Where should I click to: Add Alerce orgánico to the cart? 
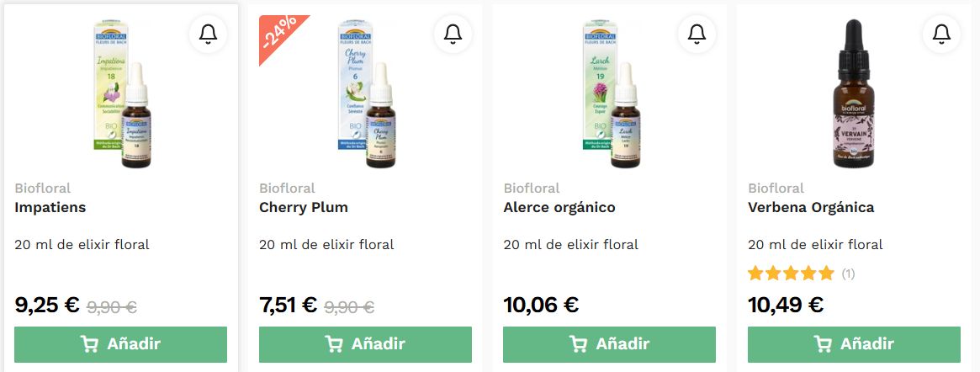pyautogui.click(x=609, y=344)
